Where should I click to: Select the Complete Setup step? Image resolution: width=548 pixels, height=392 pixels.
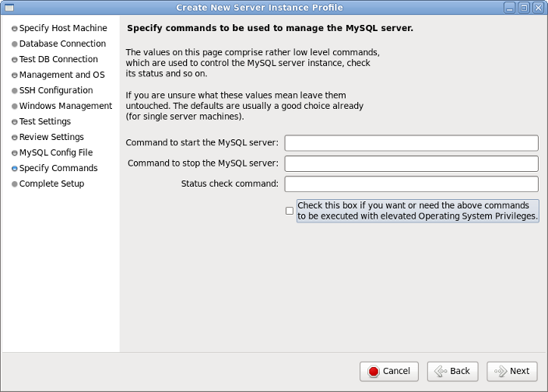[x=51, y=184]
